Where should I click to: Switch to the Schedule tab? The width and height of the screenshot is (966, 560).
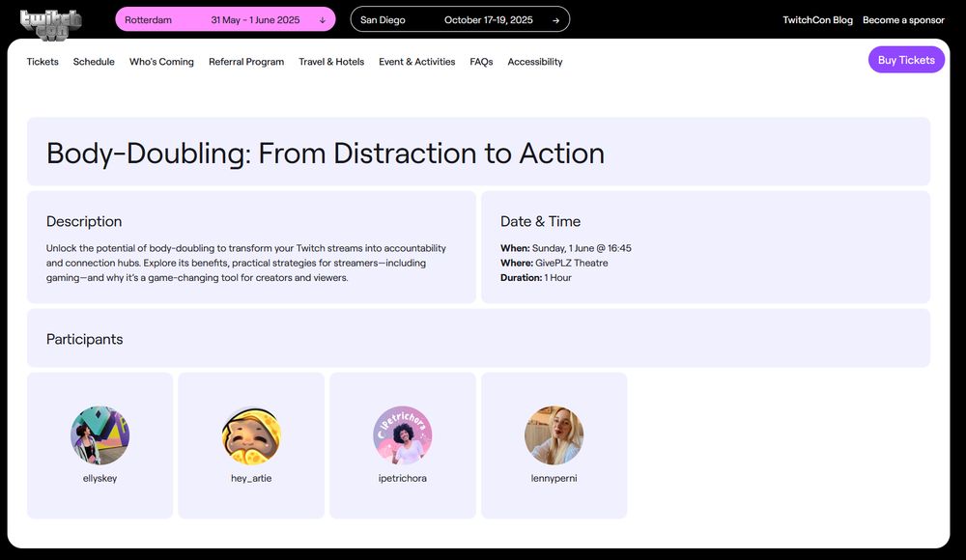pos(94,62)
